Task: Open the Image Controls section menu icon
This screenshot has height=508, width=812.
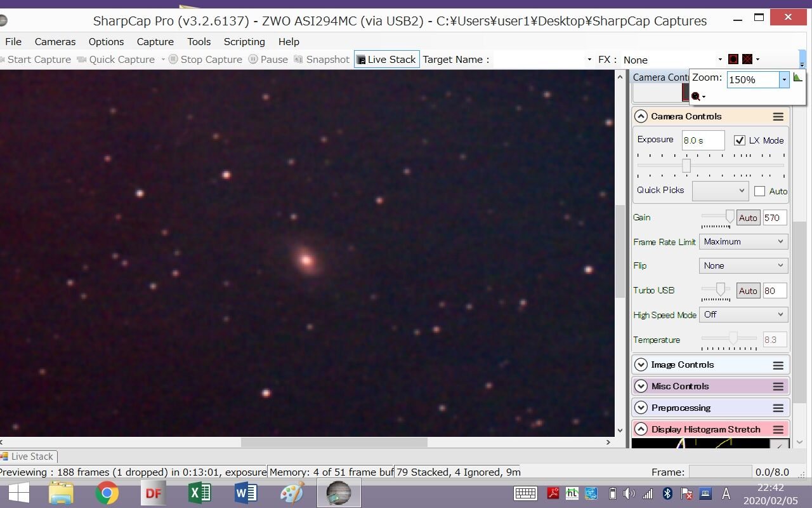Action: pyautogui.click(x=778, y=365)
